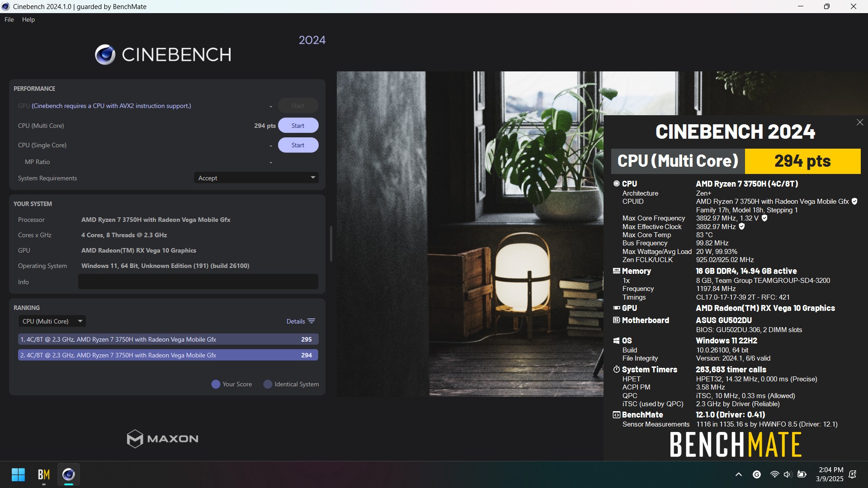Screen dimensions: 868x488
Task: Click the Info text field
Action: (198, 282)
